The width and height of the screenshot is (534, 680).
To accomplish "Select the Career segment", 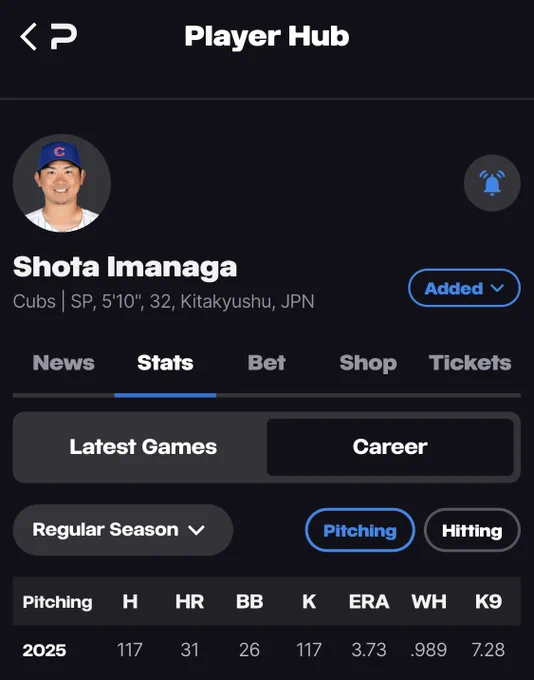I will 390,447.
